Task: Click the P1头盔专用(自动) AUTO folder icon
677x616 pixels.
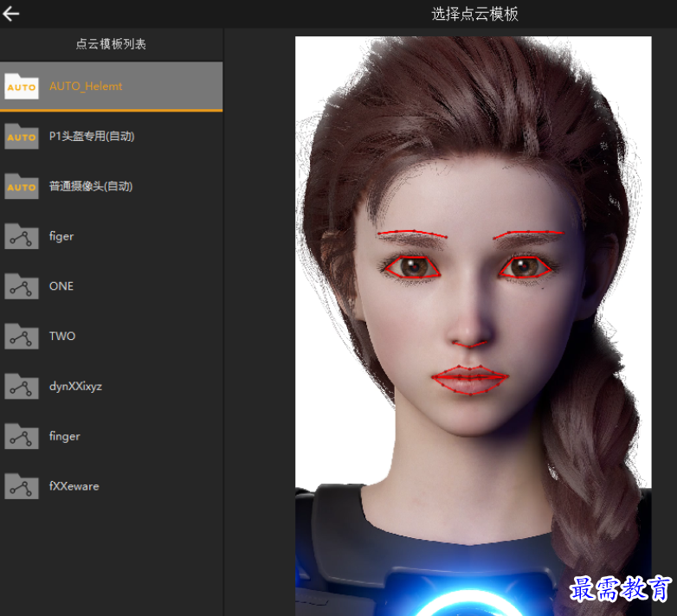Action: 21,137
